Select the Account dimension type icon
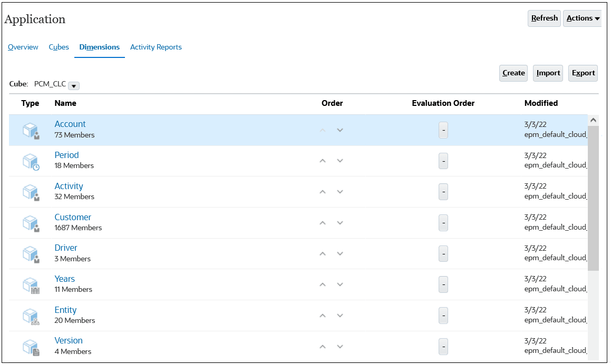Viewport: 611px width, 364px height. coord(30,130)
